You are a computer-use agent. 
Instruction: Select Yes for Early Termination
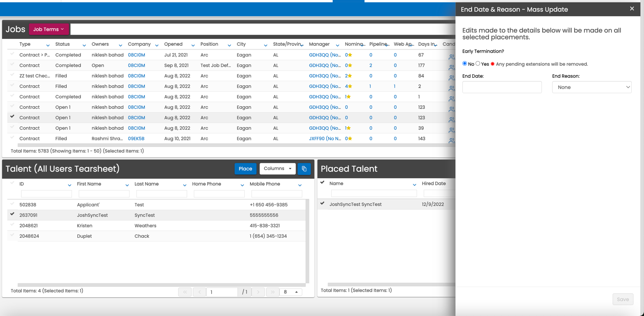[478, 64]
